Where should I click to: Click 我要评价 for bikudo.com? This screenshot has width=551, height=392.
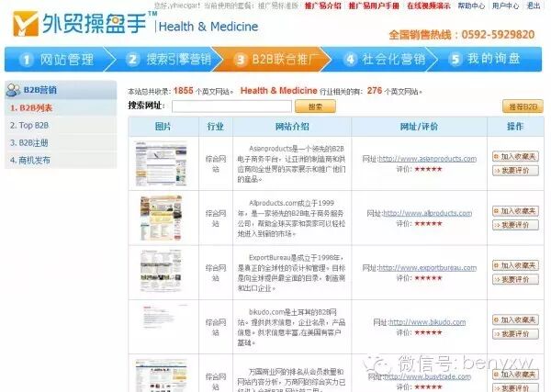[x=515, y=334]
